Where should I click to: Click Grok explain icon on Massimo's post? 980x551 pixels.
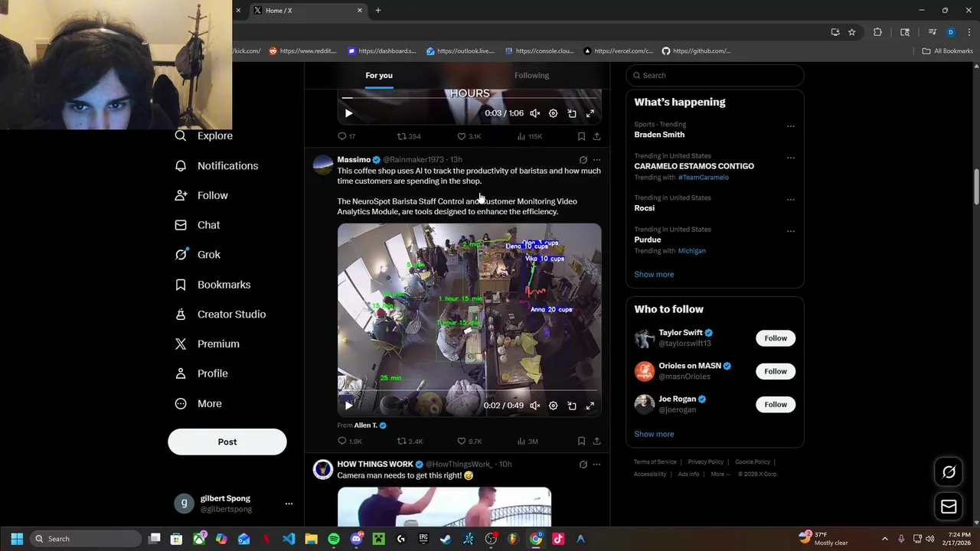point(583,160)
